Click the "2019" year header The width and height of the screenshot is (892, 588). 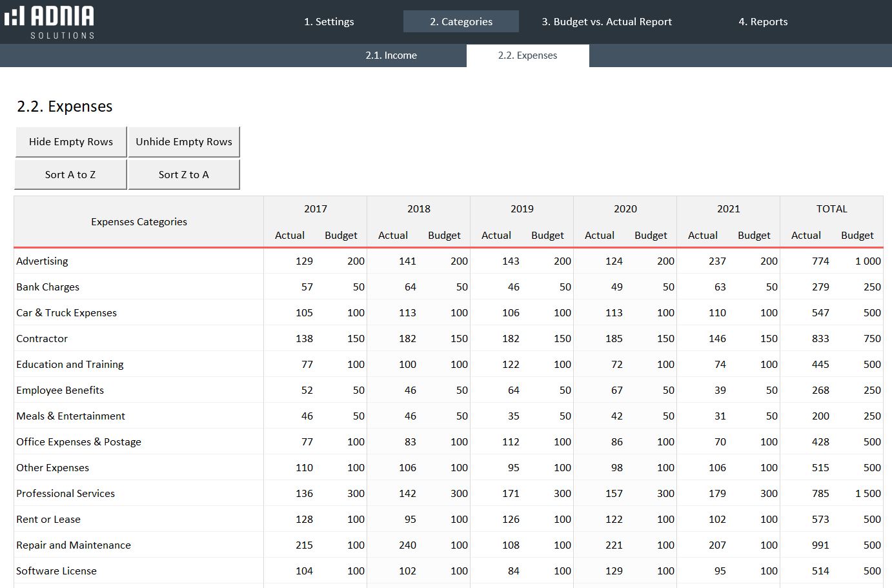[x=522, y=208]
